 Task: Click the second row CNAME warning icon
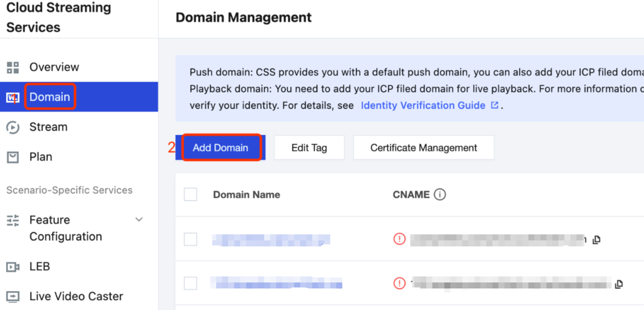pyautogui.click(x=399, y=283)
